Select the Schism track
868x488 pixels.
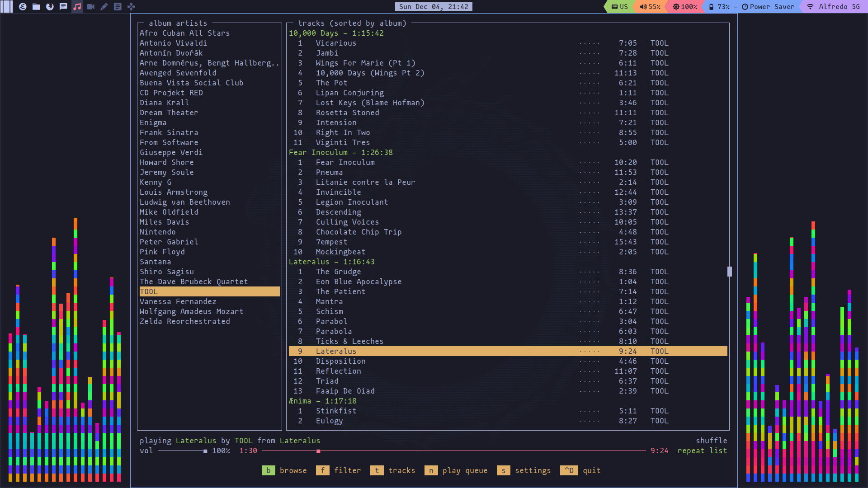click(508, 311)
